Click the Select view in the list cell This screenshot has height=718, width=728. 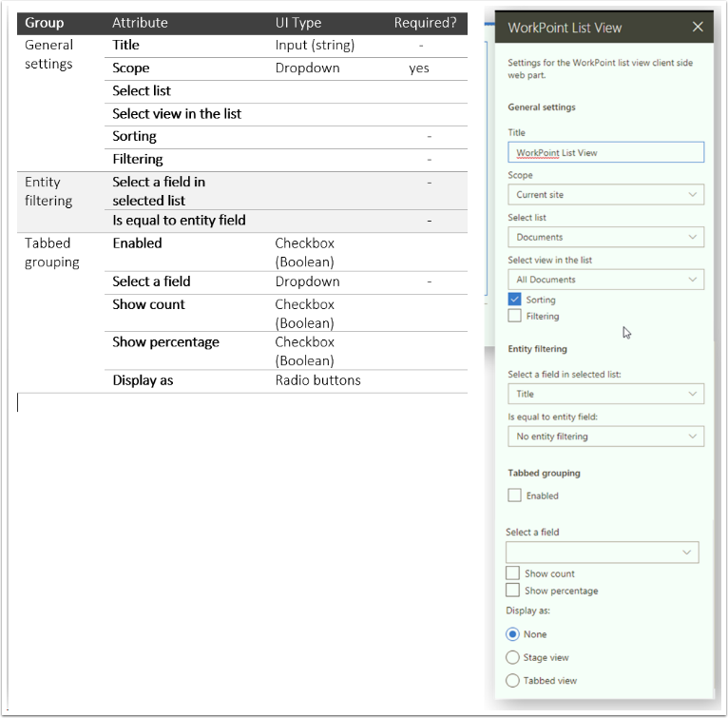pyautogui.click(x=177, y=114)
